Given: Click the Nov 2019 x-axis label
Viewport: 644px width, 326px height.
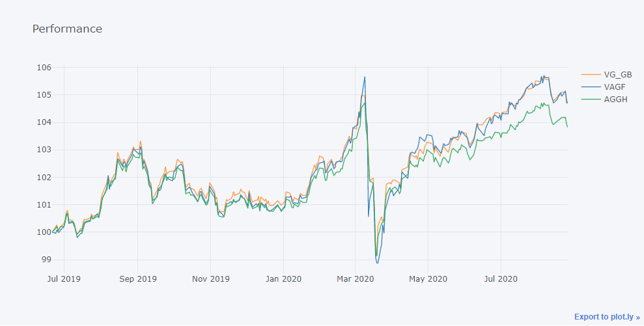Looking at the screenshot, I should (211, 279).
